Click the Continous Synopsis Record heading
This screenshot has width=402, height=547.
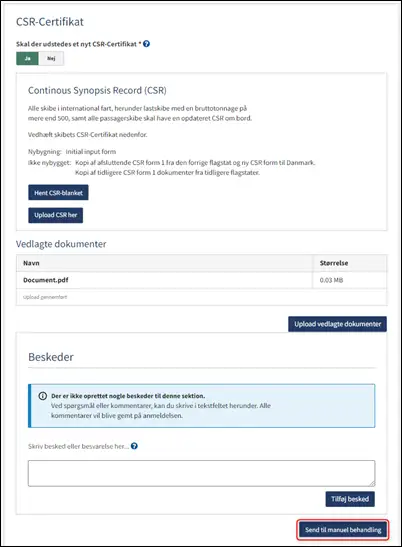tap(97, 91)
